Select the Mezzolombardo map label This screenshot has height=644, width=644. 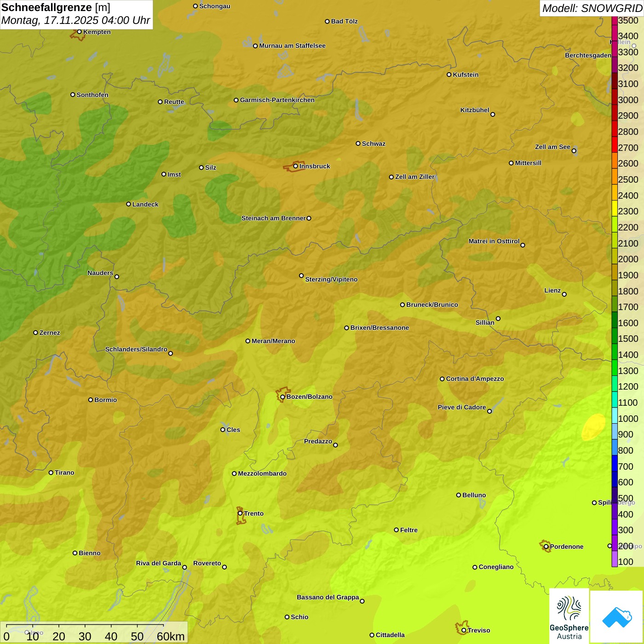pos(262,473)
